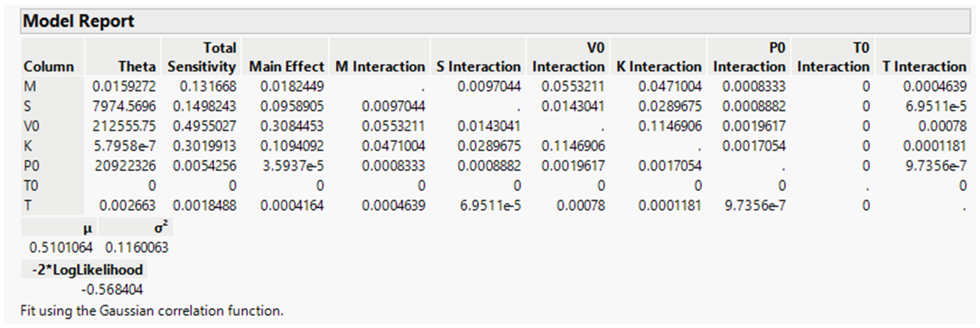Image resolution: width=980 pixels, height=328 pixels.
Task: Click the P0 row label
Action: pos(31,166)
